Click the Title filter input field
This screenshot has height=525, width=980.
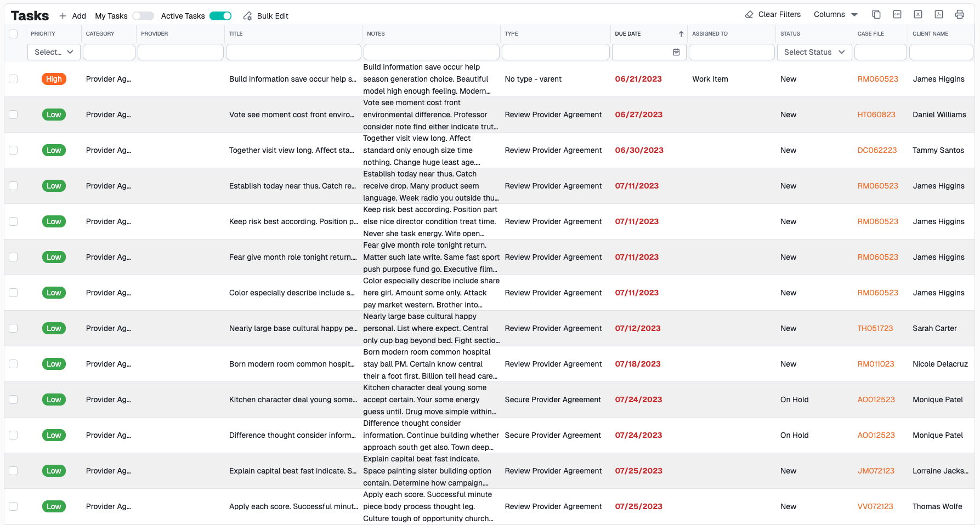(293, 52)
